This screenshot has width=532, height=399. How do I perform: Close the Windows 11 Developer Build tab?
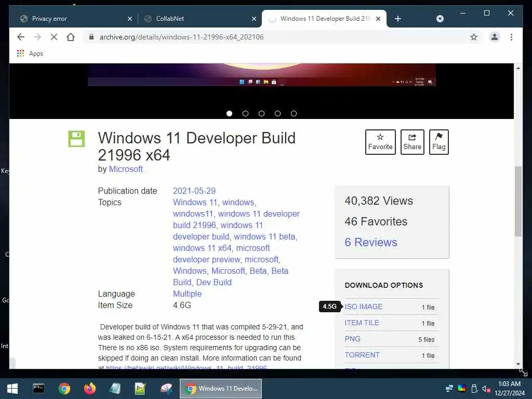pyautogui.click(x=378, y=19)
